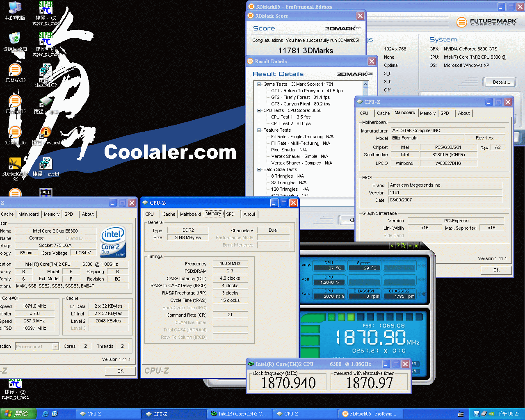Open the keyboard icon in the taskbar

(461, 414)
